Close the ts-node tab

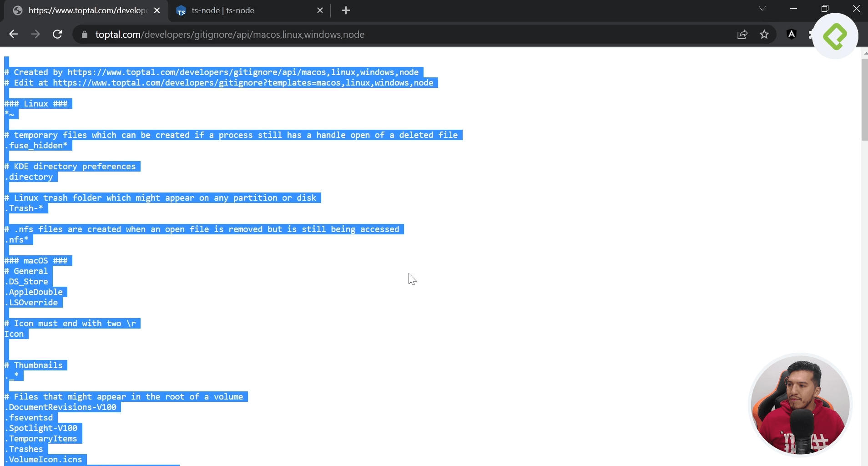tap(320, 10)
